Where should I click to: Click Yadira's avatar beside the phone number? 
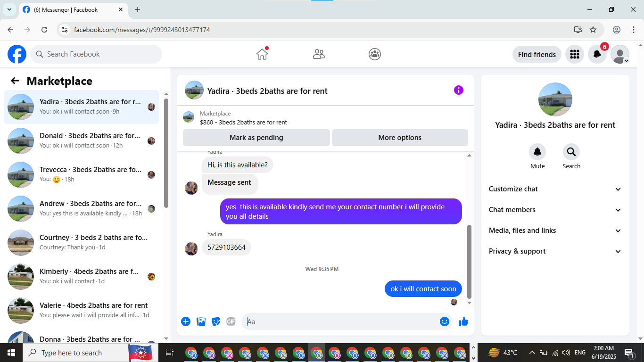(x=191, y=249)
